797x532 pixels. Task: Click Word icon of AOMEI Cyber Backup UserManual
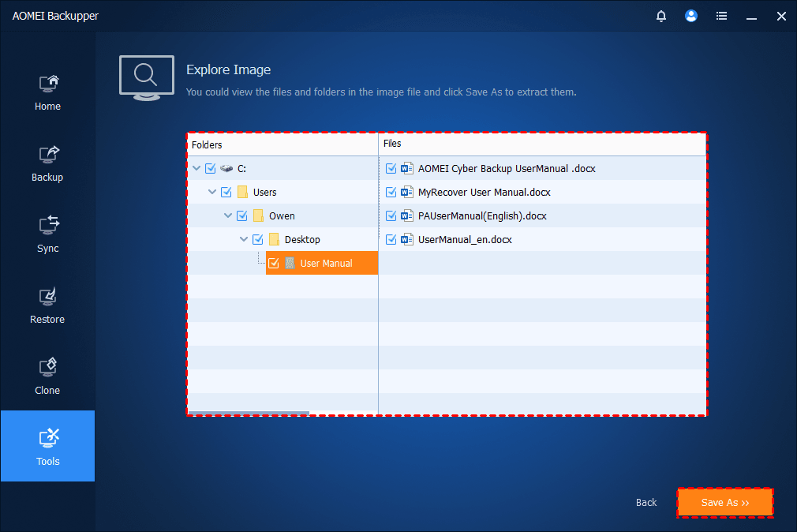pyautogui.click(x=406, y=168)
